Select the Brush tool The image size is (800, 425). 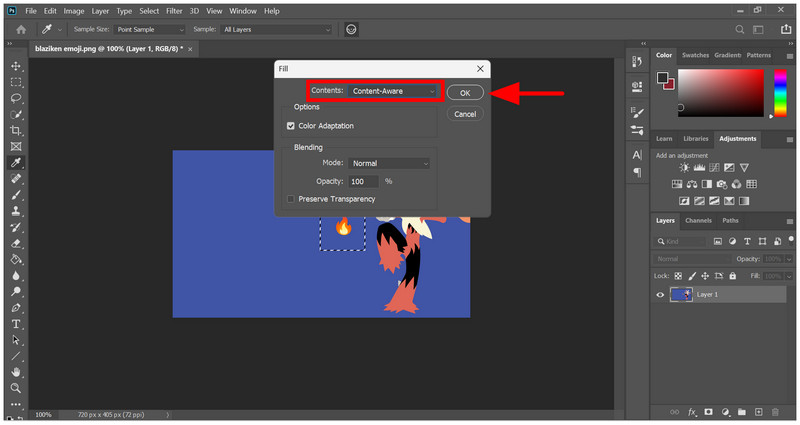click(x=16, y=195)
